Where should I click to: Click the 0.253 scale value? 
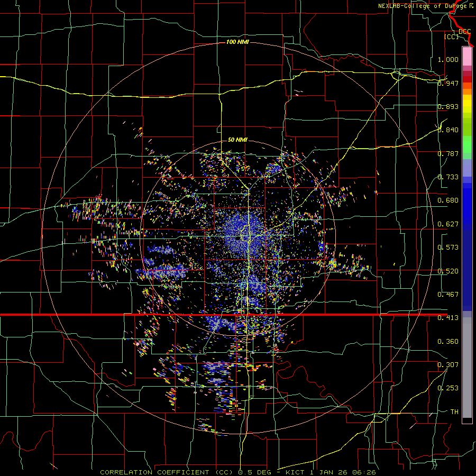coord(448,388)
